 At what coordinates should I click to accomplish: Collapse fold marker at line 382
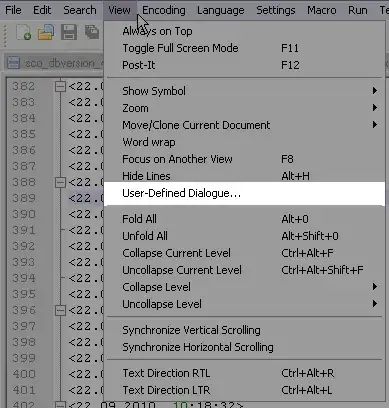pyautogui.click(x=60, y=87)
